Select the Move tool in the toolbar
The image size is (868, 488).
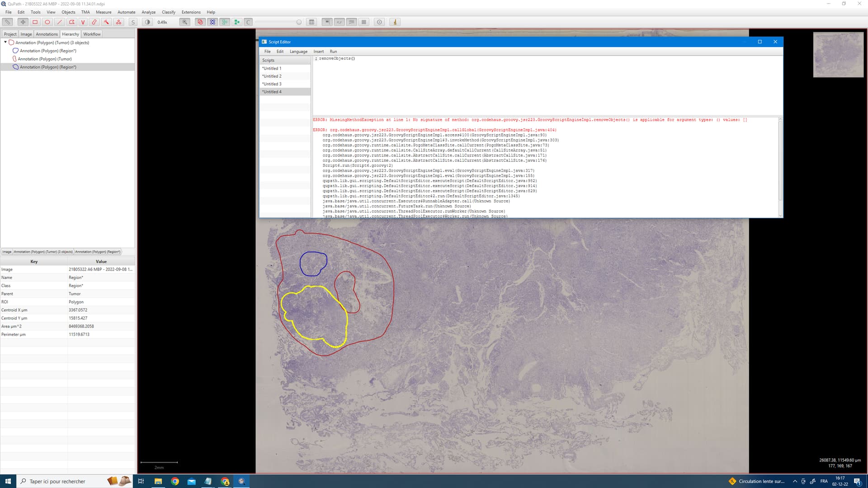tap(23, 22)
